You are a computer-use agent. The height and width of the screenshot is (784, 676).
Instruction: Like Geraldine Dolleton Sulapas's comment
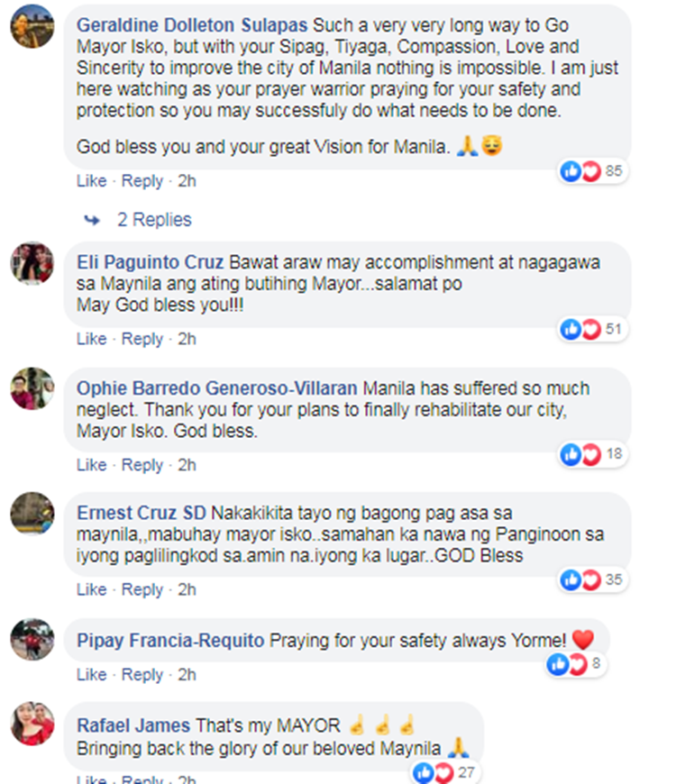pyautogui.click(x=92, y=181)
